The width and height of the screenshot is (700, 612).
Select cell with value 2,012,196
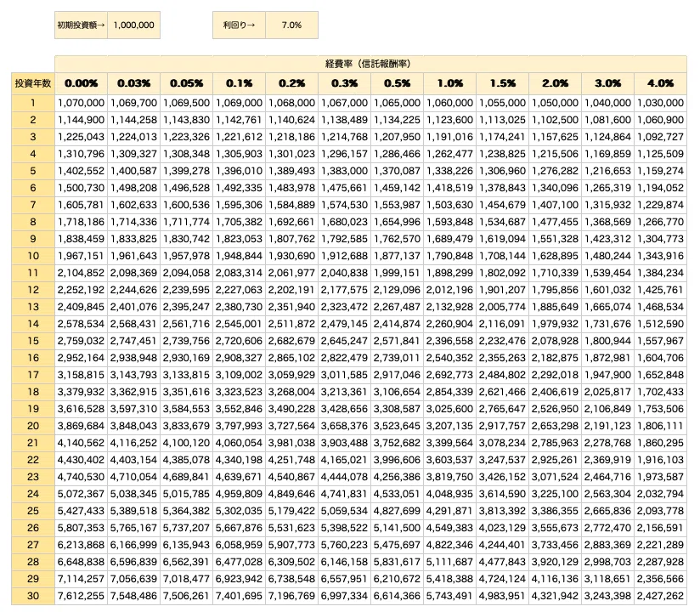point(449,290)
